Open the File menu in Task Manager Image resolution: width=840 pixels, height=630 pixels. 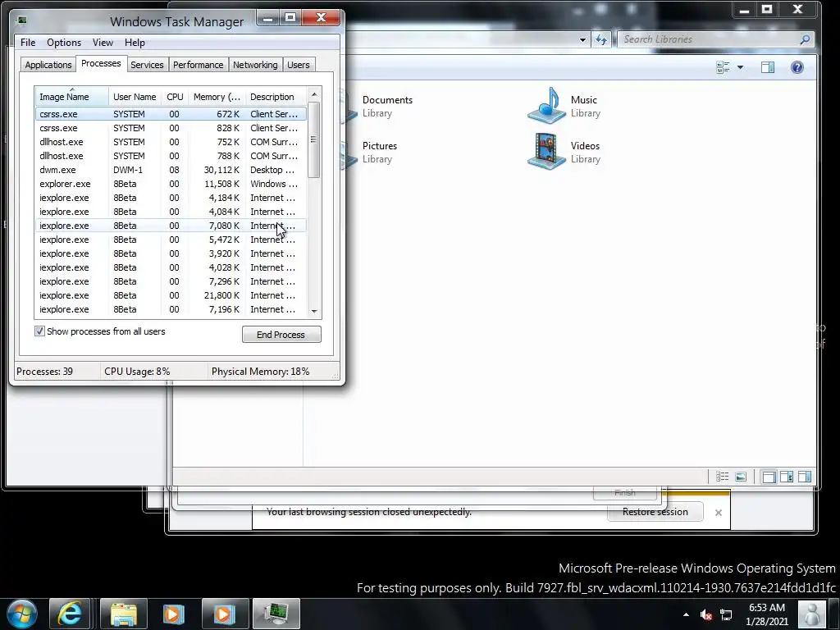28,43
